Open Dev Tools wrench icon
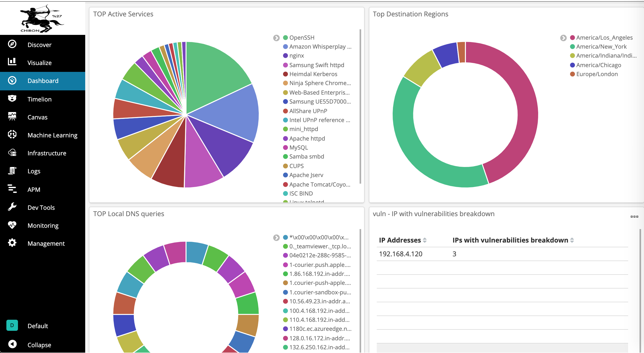Viewport: 644px width, 353px height. [x=12, y=207]
